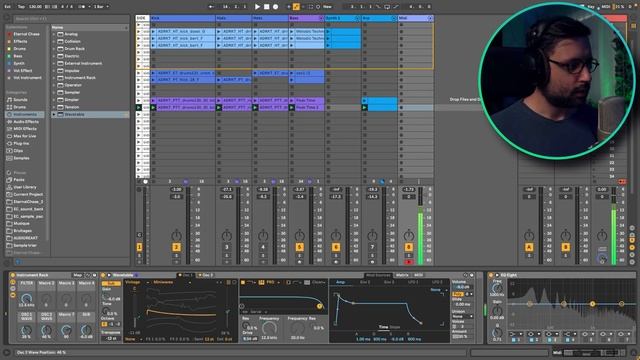Open the Plug-Ins category
Image resolution: width=640 pixels, height=360 pixels.
click(x=21, y=143)
